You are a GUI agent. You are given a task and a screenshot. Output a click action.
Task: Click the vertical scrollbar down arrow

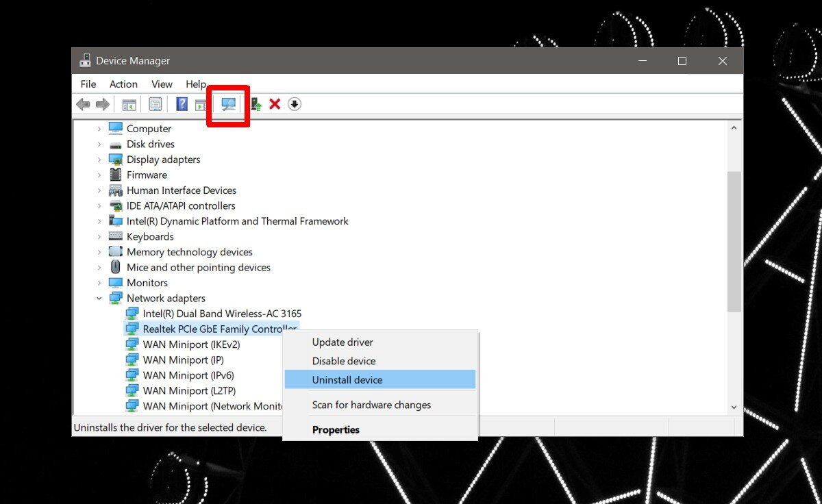(x=734, y=407)
